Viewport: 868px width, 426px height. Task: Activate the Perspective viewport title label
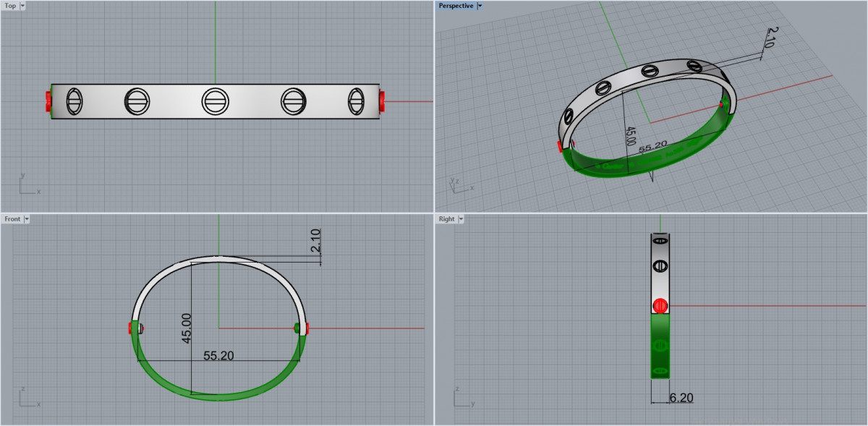(456, 5)
